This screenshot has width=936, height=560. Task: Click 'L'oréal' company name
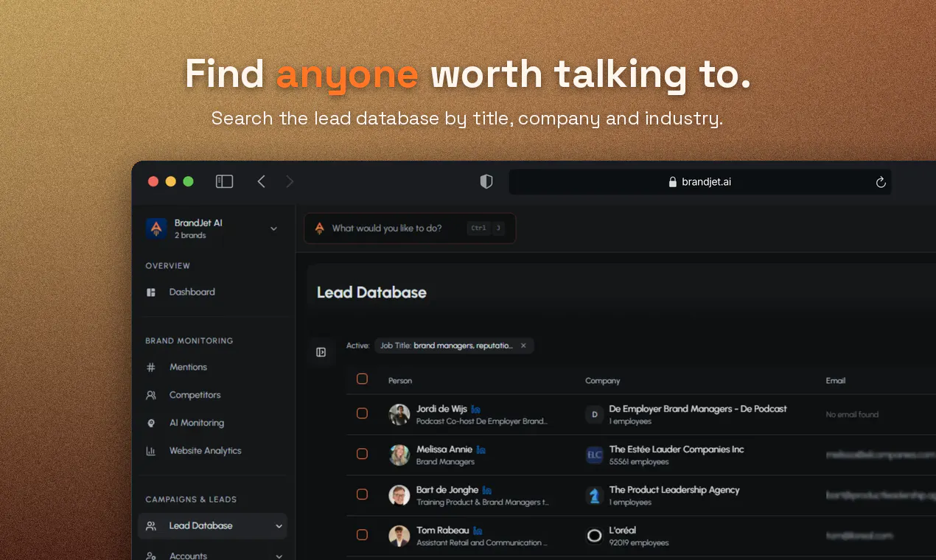pyautogui.click(x=623, y=531)
